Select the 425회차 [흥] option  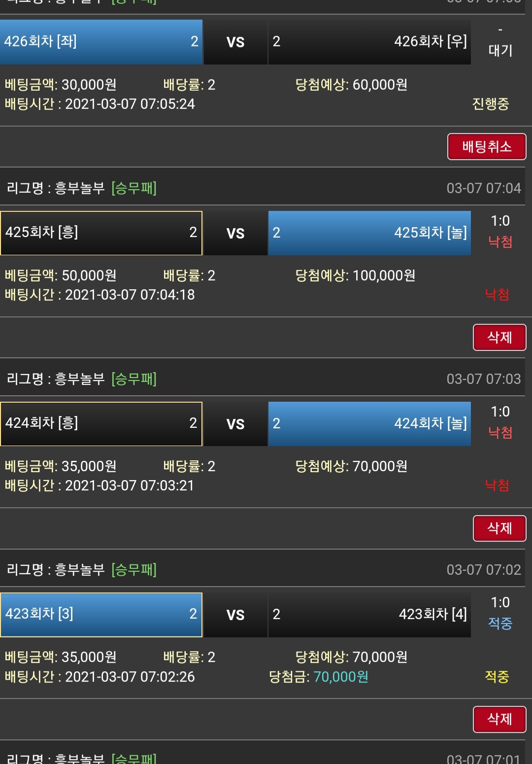point(101,233)
